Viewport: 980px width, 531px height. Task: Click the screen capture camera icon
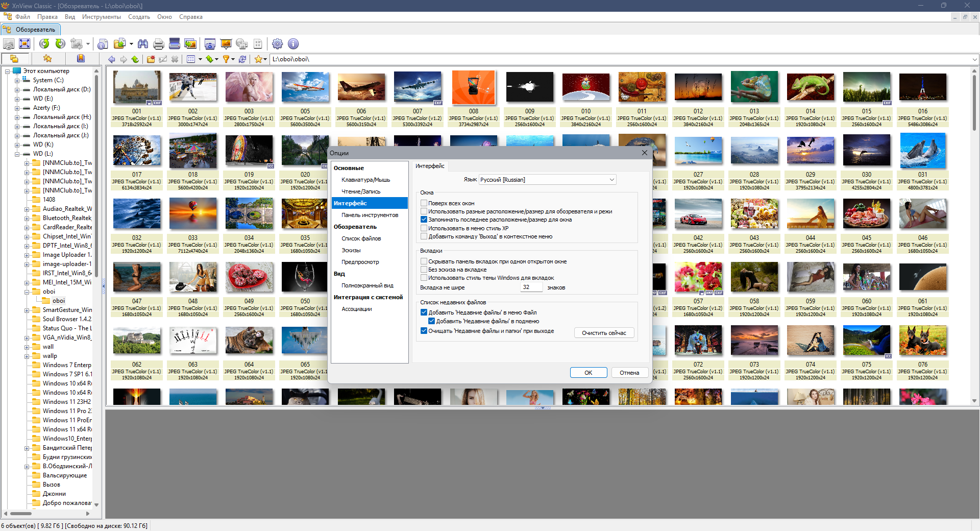pyautogui.click(x=210, y=44)
